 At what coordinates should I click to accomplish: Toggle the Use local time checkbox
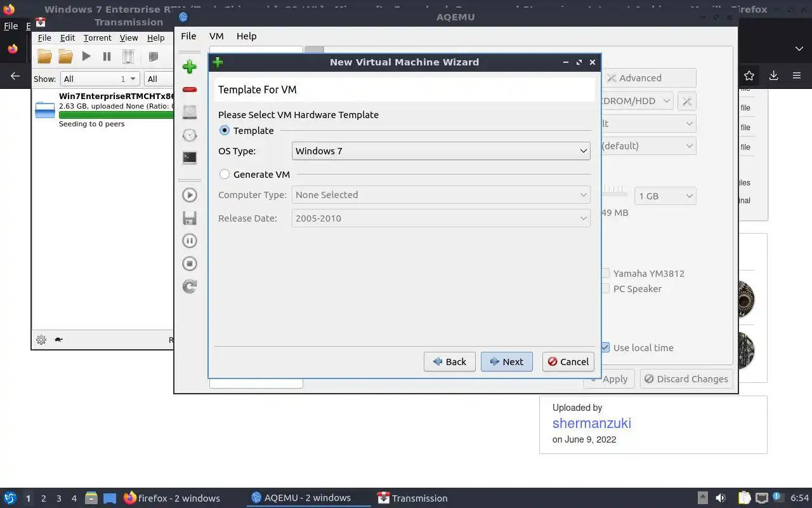605,347
